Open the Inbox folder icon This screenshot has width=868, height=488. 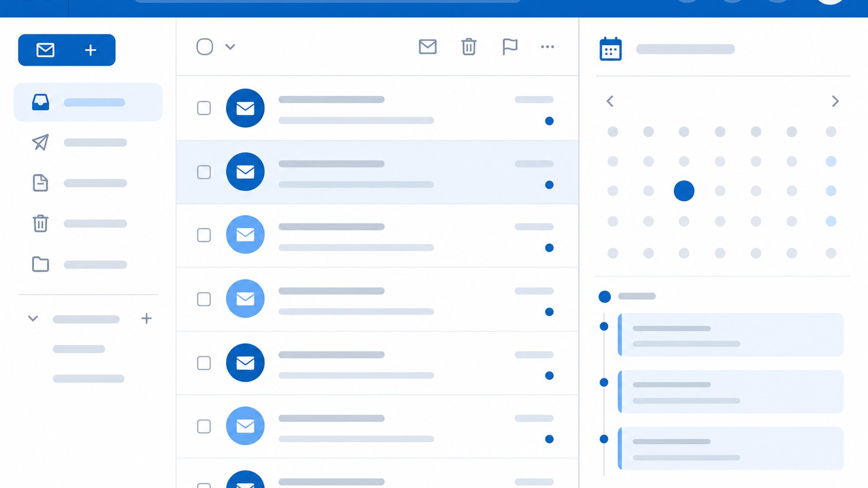pos(41,102)
